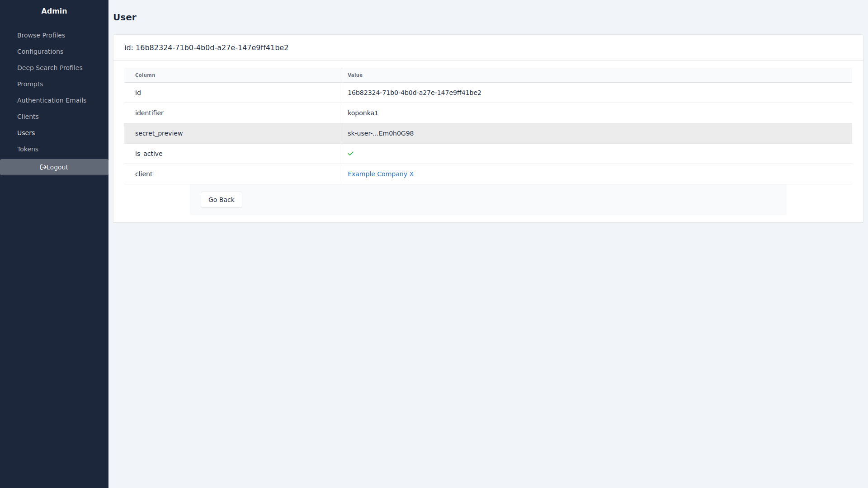This screenshot has width=868, height=488.
Task: Open Deep Search Profiles section
Action: click(50, 68)
